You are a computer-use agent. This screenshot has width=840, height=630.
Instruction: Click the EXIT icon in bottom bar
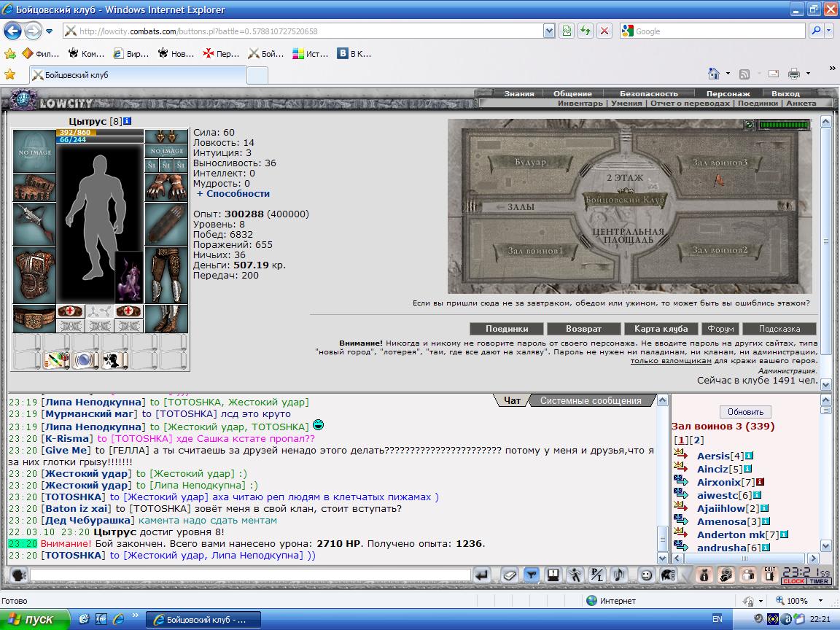[770, 575]
